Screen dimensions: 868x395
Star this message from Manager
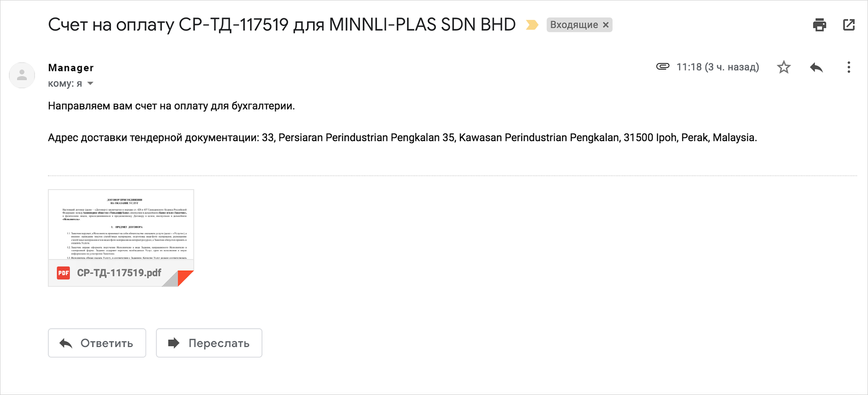click(x=784, y=67)
